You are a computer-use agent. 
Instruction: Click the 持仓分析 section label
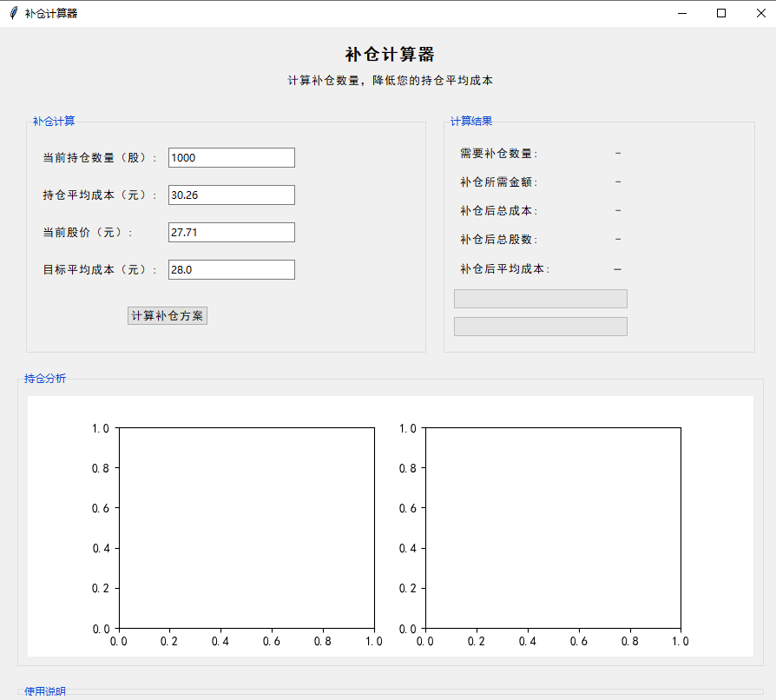44,377
